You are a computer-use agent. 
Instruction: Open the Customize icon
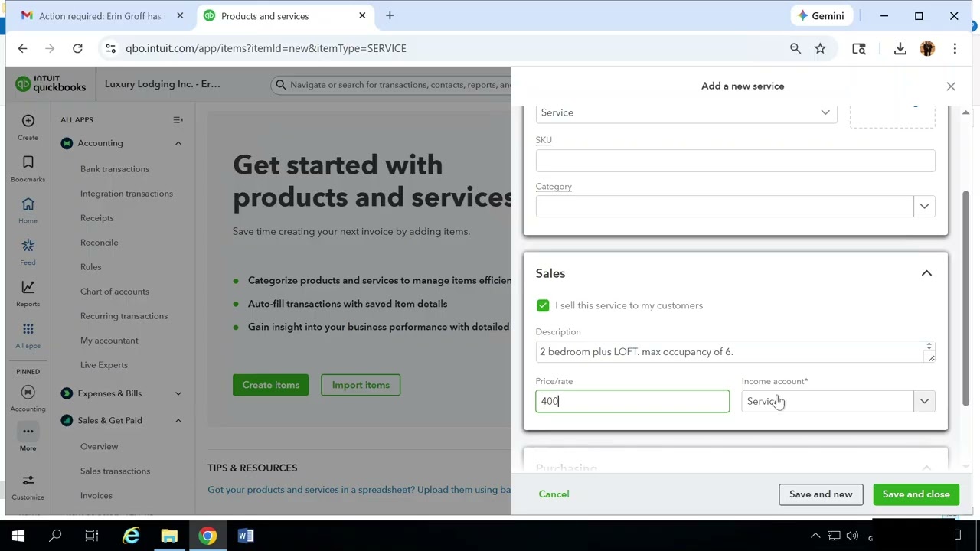28,481
